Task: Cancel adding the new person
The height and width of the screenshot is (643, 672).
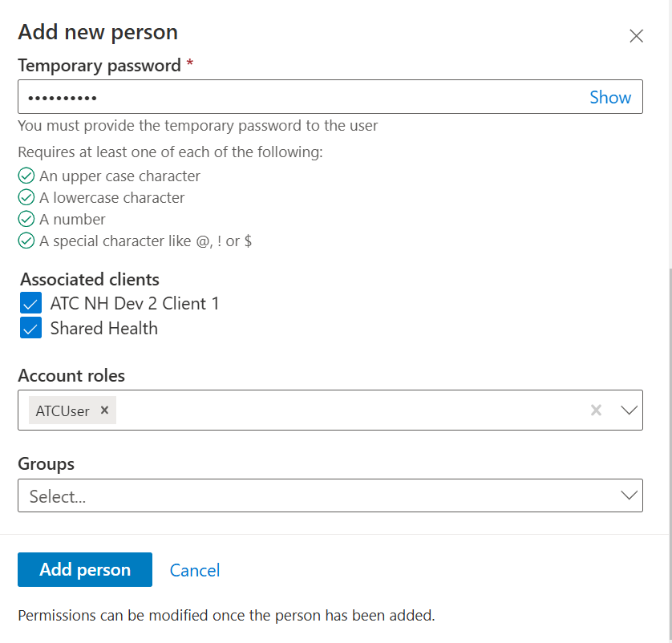Action: [194, 569]
